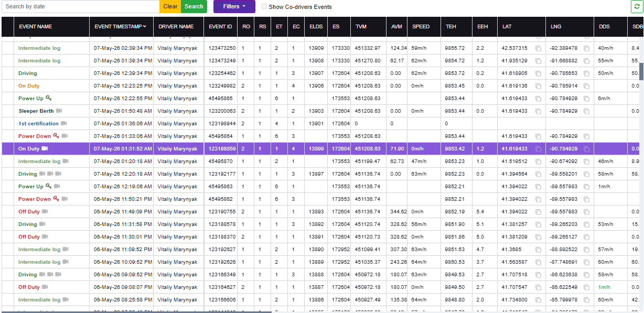Click the camera icon beside Off Duty 11:49:09 PM
644x313 pixels.
click(x=45, y=211)
